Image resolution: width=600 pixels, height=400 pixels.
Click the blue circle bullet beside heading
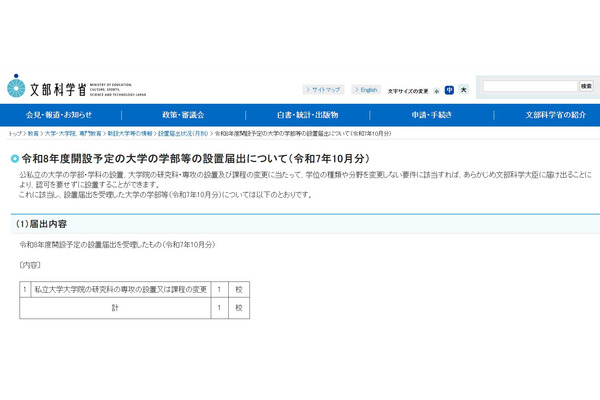15,158
